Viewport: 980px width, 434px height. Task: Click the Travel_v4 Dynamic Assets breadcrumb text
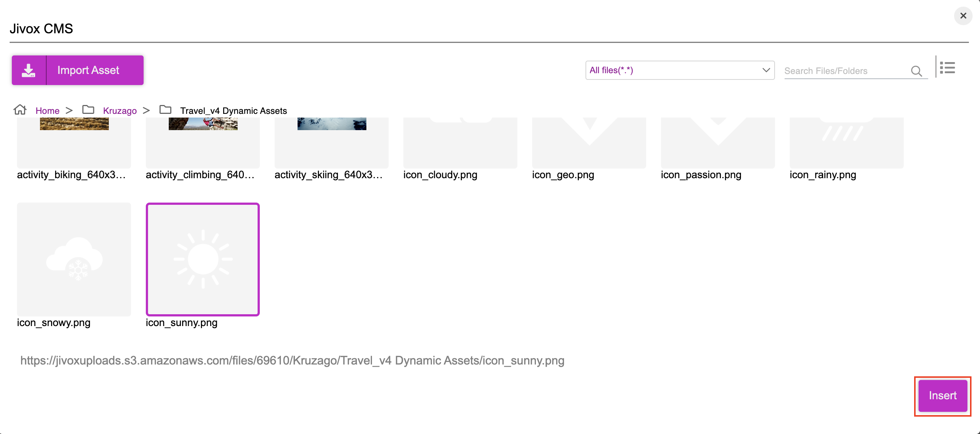coord(233,111)
